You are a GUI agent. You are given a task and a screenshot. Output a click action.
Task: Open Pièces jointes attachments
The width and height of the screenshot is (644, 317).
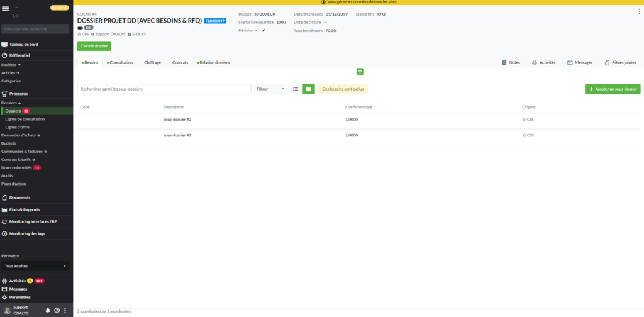620,63
